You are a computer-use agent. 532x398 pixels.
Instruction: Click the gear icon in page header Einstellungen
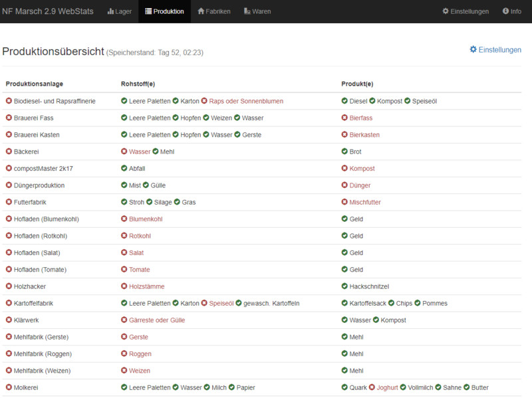tap(473, 50)
